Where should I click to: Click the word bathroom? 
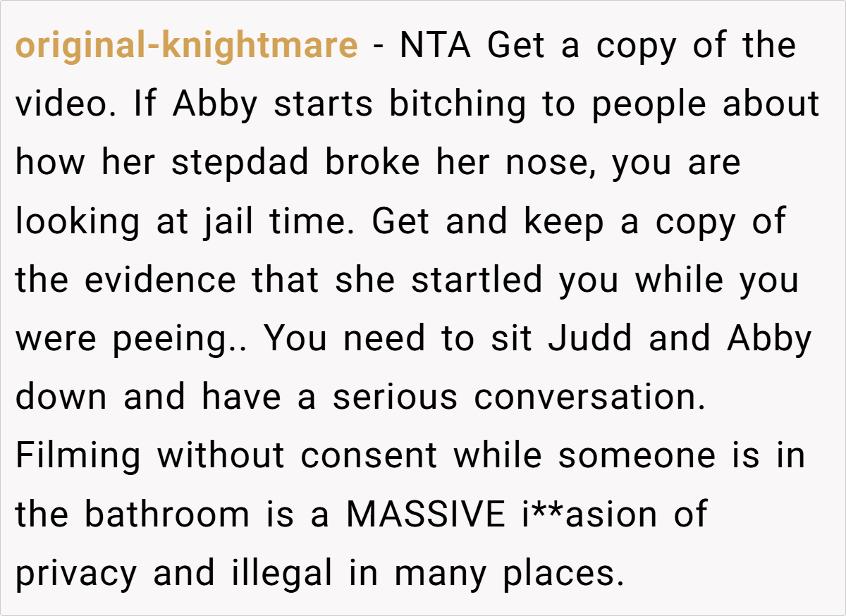coord(167,514)
